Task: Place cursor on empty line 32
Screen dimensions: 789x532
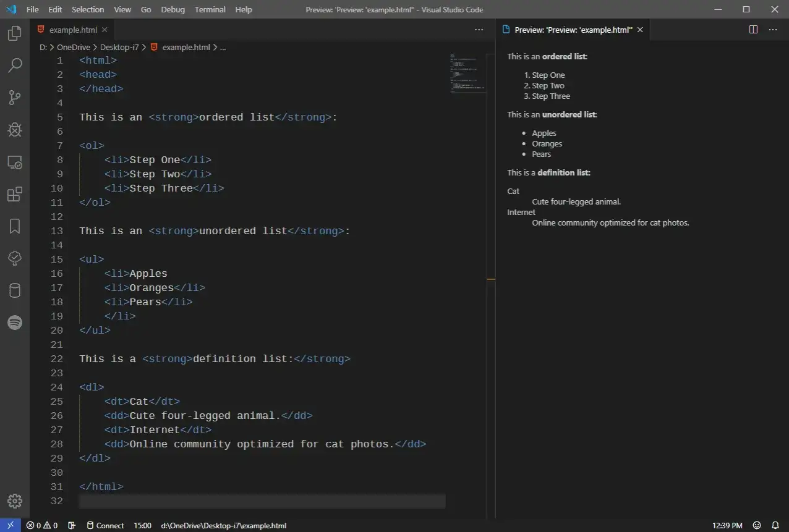Action: (x=262, y=501)
